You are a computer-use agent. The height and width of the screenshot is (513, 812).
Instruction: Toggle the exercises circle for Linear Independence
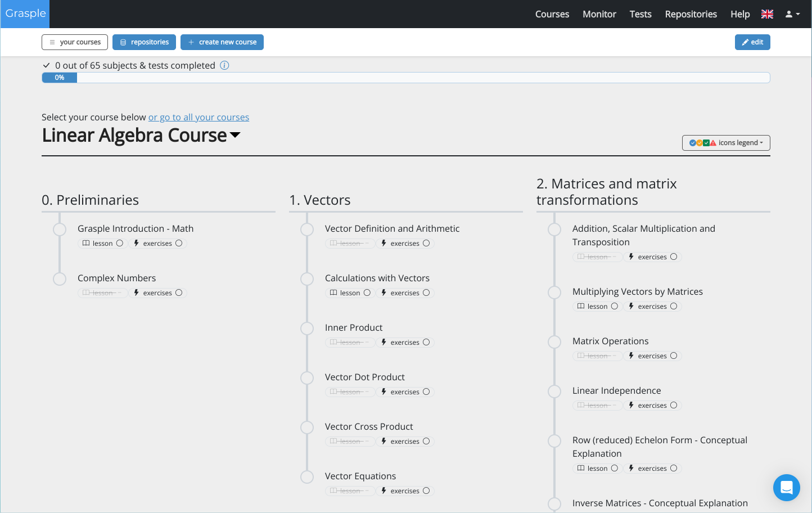click(x=673, y=405)
